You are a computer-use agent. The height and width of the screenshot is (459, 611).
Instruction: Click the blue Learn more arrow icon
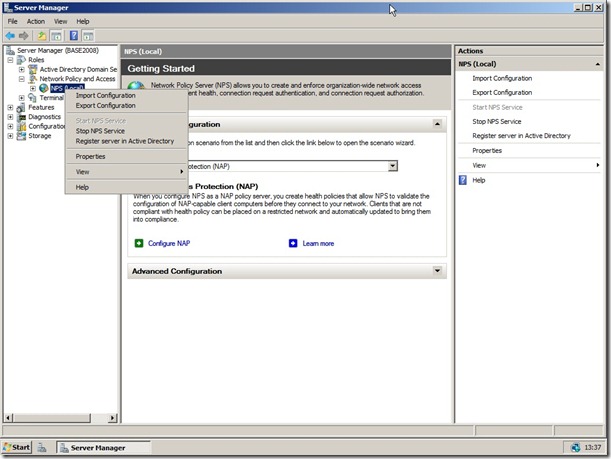(x=293, y=243)
